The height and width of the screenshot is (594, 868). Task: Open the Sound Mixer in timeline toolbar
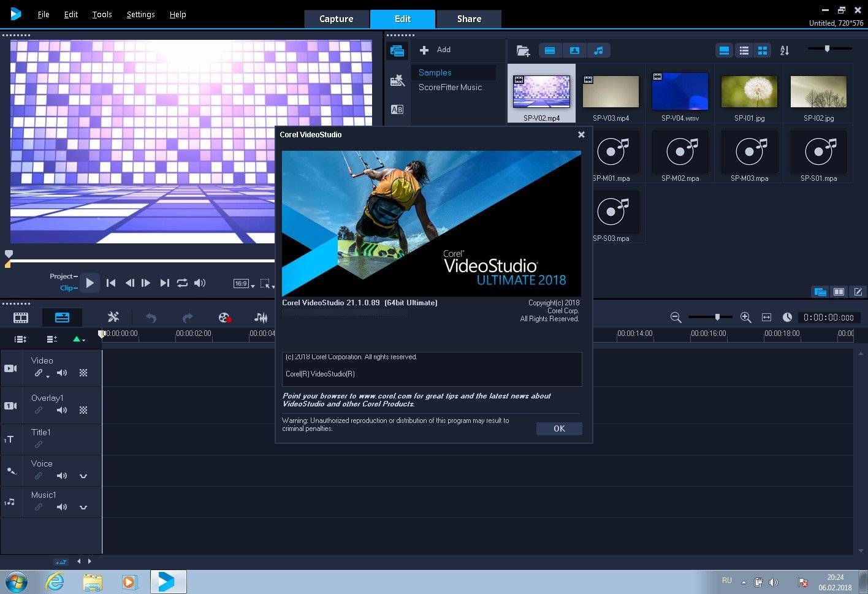(x=261, y=318)
